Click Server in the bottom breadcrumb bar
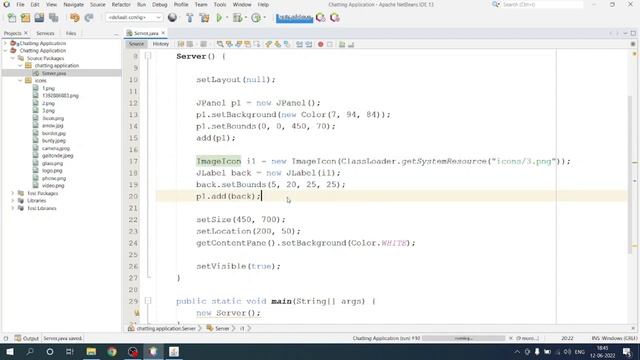 point(222,329)
